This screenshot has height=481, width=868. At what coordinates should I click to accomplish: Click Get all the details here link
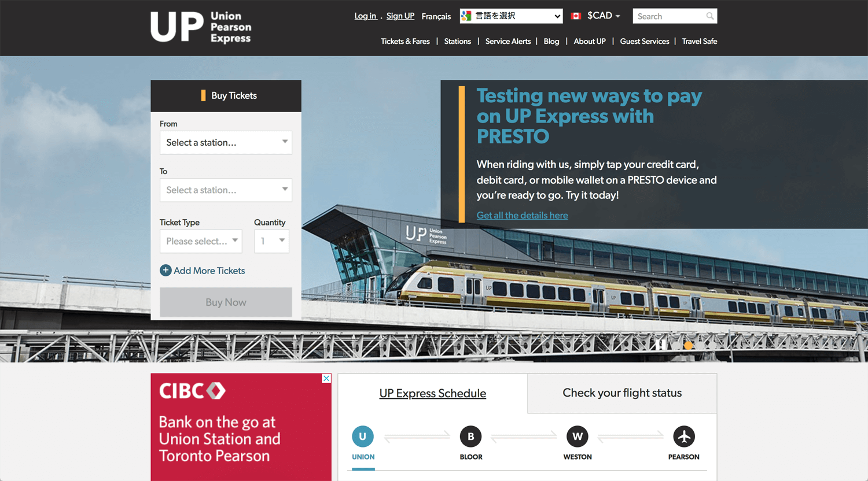tap(522, 215)
